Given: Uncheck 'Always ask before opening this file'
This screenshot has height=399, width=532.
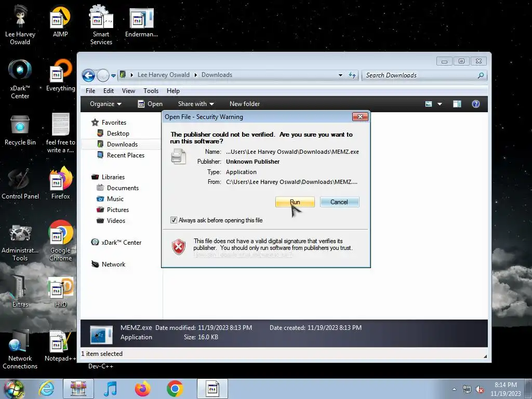Looking at the screenshot, I should point(174,220).
